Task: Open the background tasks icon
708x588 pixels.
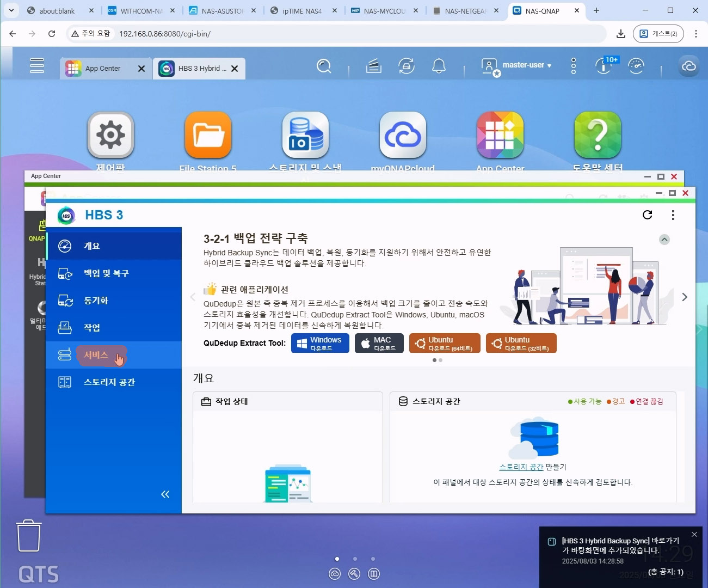Action: [407, 66]
